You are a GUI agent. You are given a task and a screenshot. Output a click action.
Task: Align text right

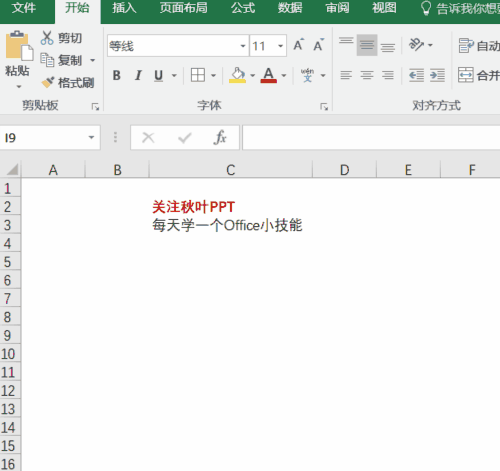click(x=388, y=75)
